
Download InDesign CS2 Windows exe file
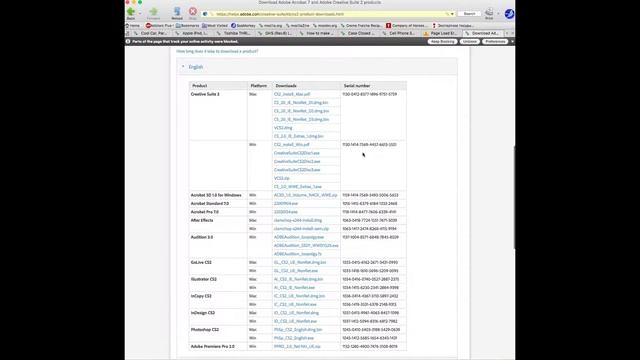[295, 321]
